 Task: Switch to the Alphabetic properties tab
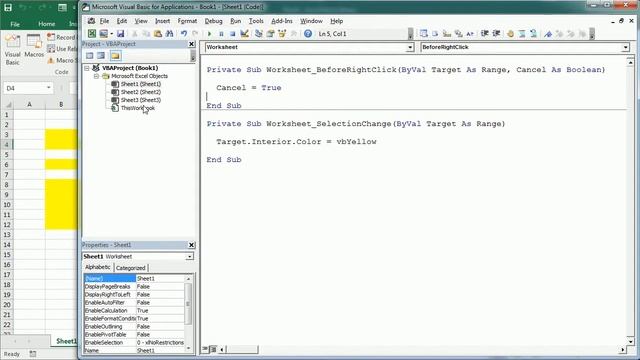98,267
